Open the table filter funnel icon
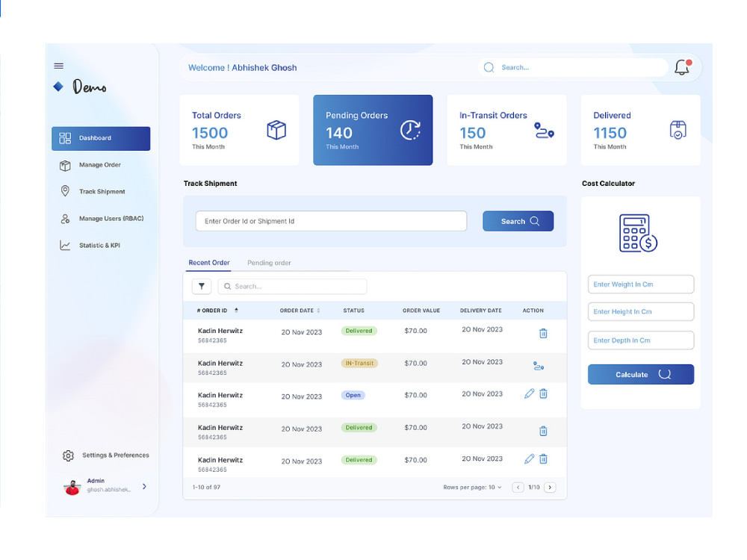This screenshot has width=747, height=560. 202,286
